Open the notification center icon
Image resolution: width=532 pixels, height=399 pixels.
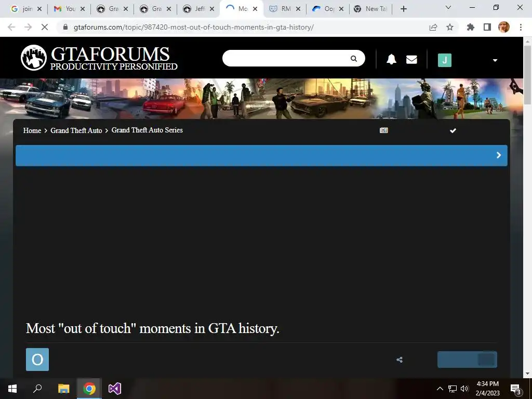coord(515,389)
